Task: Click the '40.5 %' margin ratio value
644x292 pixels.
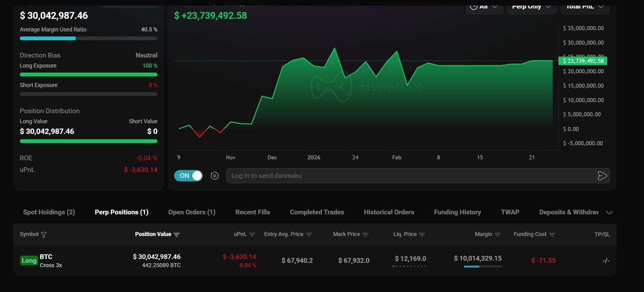Action: (x=149, y=29)
